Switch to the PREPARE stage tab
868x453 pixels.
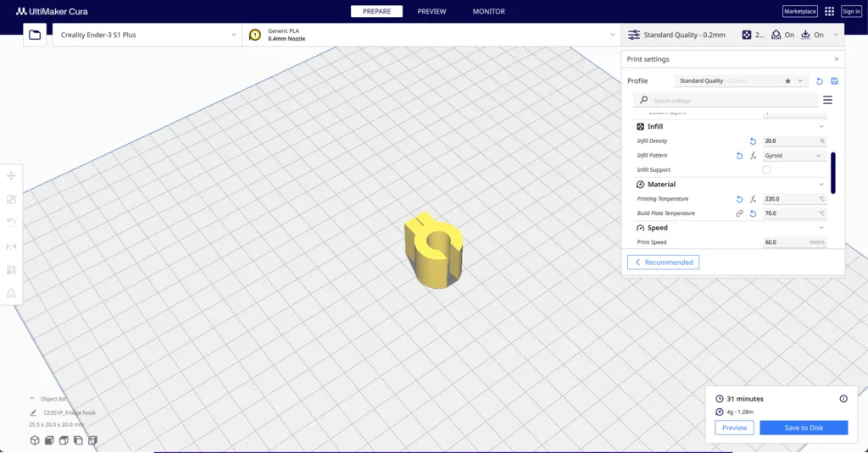[376, 11]
